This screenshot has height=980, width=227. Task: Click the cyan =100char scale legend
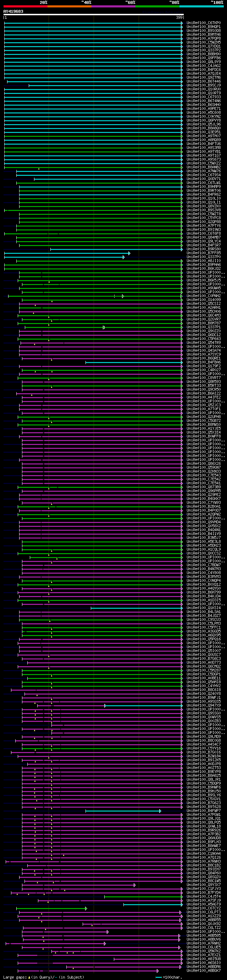coord(169,977)
